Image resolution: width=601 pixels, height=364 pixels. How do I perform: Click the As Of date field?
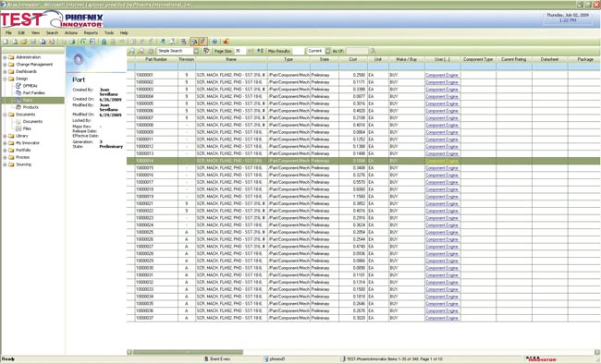(x=357, y=51)
